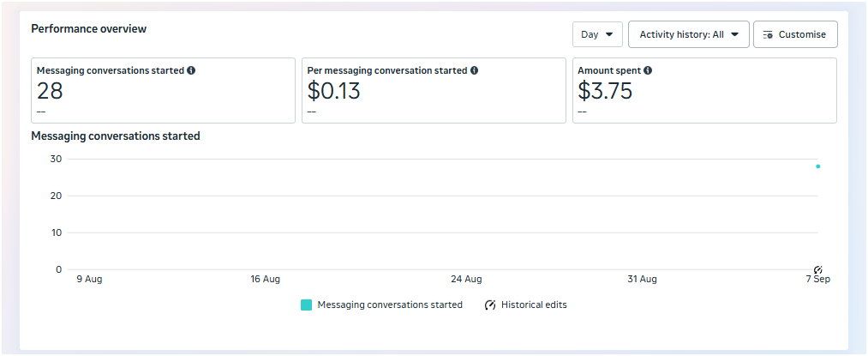Screen dimensions: 868x356
Task: Click the teal legend colour swatch
Action: pos(307,305)
